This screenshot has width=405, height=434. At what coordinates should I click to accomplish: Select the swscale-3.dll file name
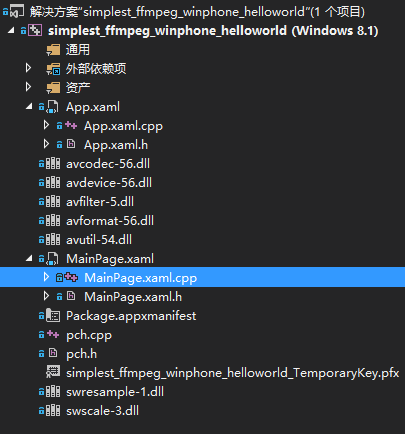click(x=102, y=411)
